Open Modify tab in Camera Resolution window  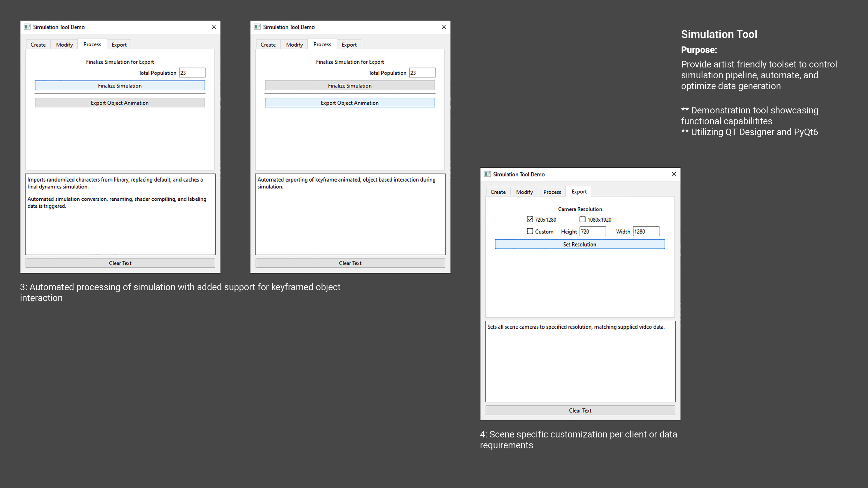point(524,192)
